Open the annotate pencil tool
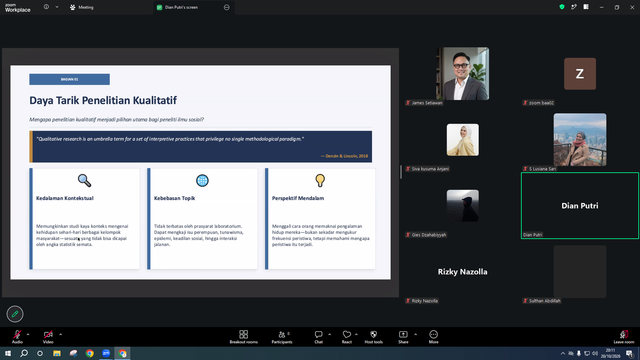 (x=15, y=314)
